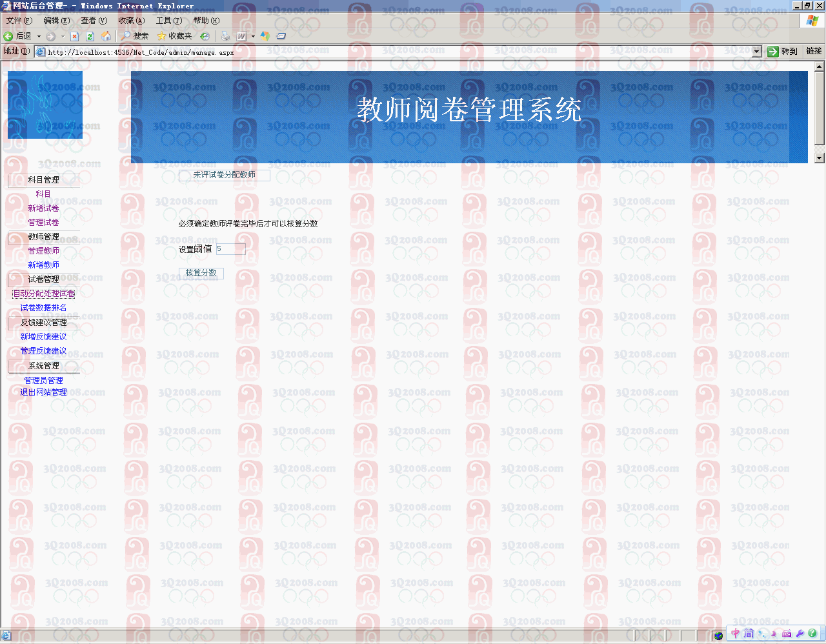The height and width of the screenshot is (644, 826).
Task: Open dropdown arrow next to Word edit icon
Action: [253, 36]
